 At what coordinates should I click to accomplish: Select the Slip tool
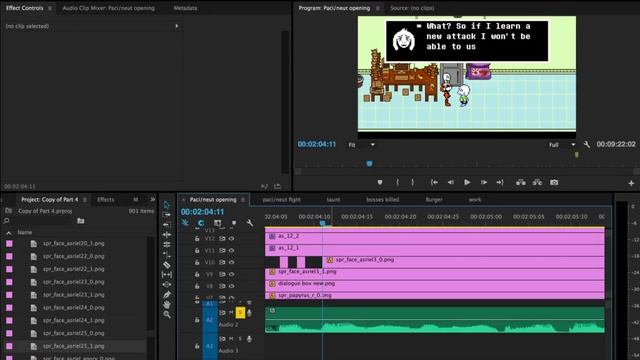(x=167, y=275)
